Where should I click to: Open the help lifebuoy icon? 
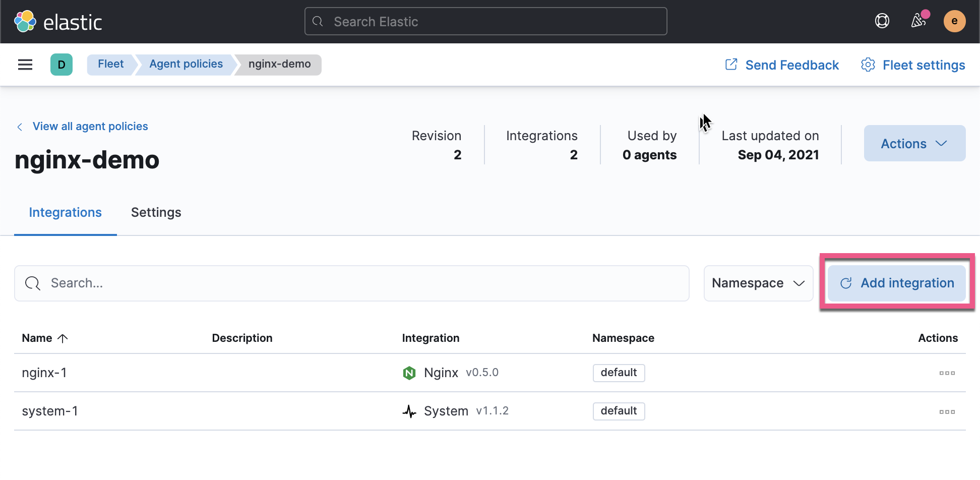coord(882,21)
